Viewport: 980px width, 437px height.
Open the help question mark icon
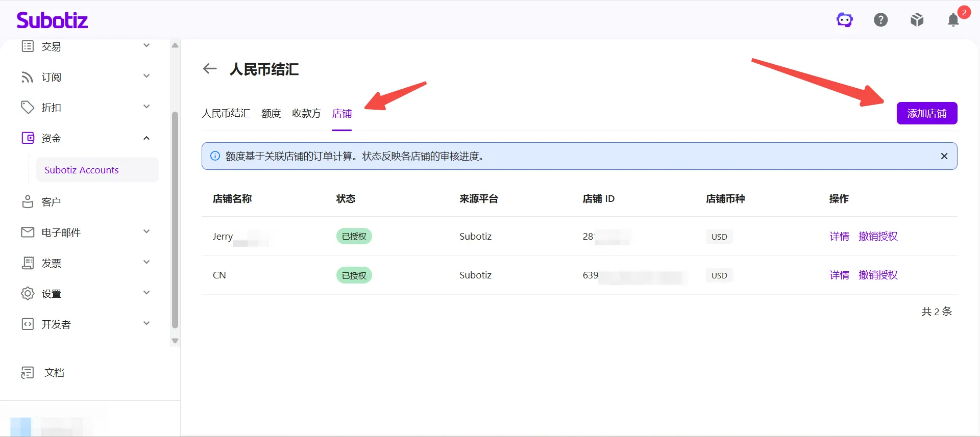point(881,20)
